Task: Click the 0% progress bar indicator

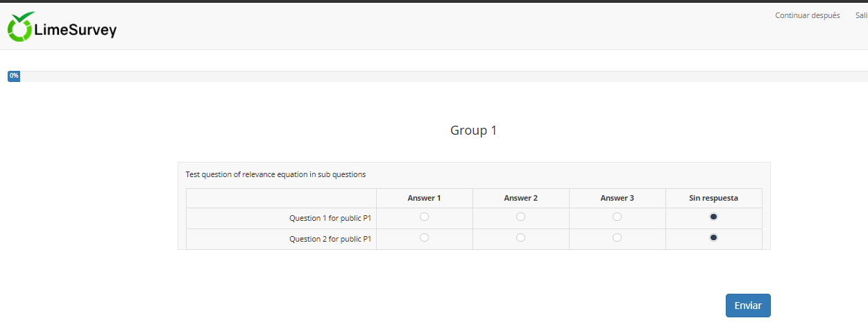Action: 14,76
